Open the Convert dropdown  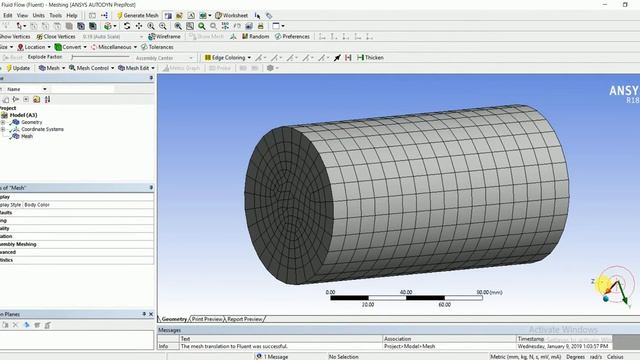(x=71, y=47)
